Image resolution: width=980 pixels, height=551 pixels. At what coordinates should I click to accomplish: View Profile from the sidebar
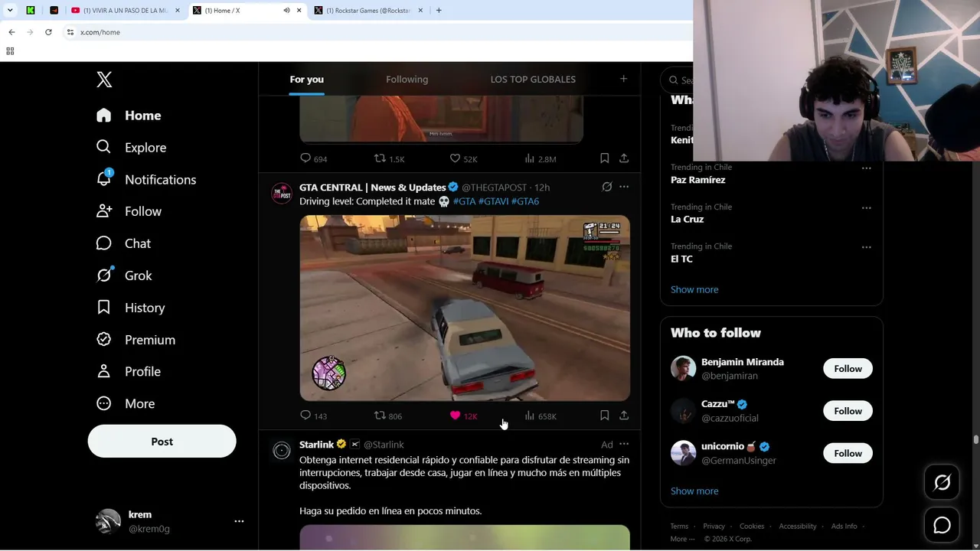coord(128,371)
